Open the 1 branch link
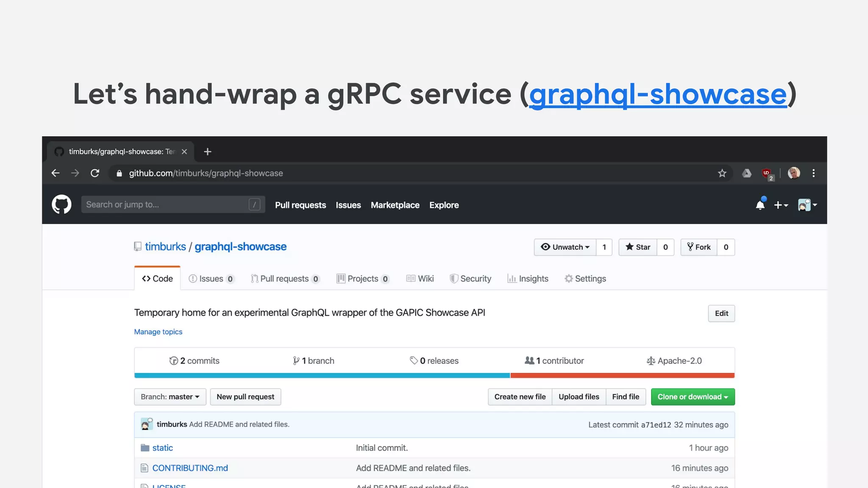Screen dimensions: 868x488 coord(314,360)
